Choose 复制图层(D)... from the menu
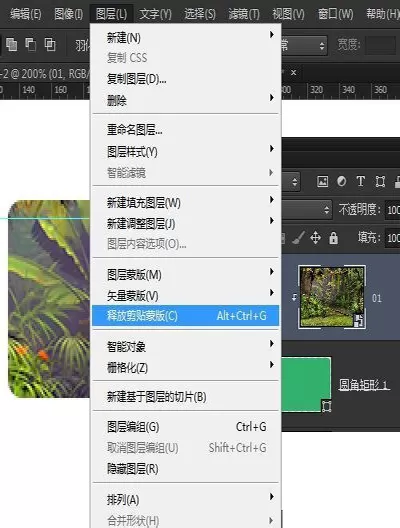 186,79
